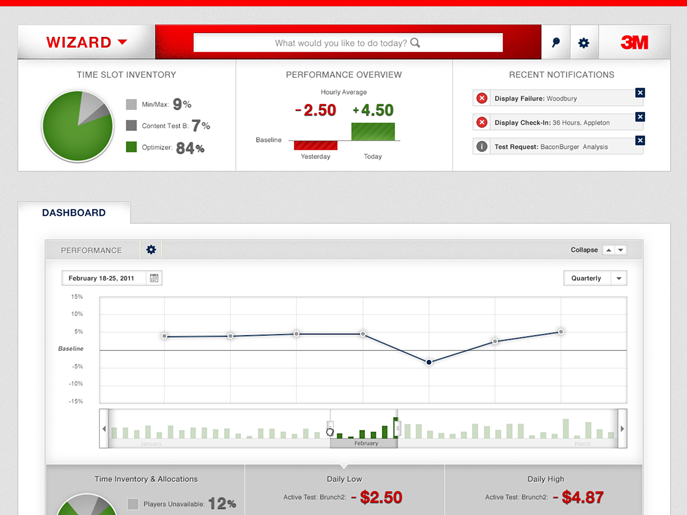Click info icon on Test Request notification
Image resolution: width=687 pixels, height=515 pixels.
(482, 146)
